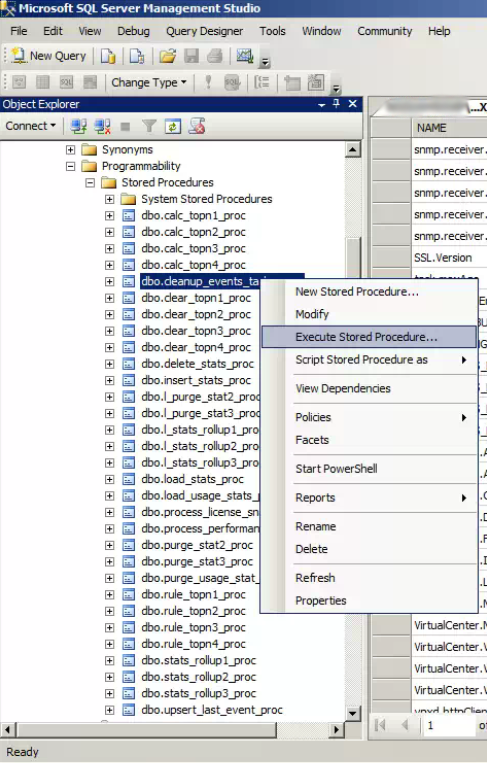Toggle the Object Explorer pin (auto hide)
Viewport: 487px width, 763px height.
pyautogui.click(x=337, y=104)
